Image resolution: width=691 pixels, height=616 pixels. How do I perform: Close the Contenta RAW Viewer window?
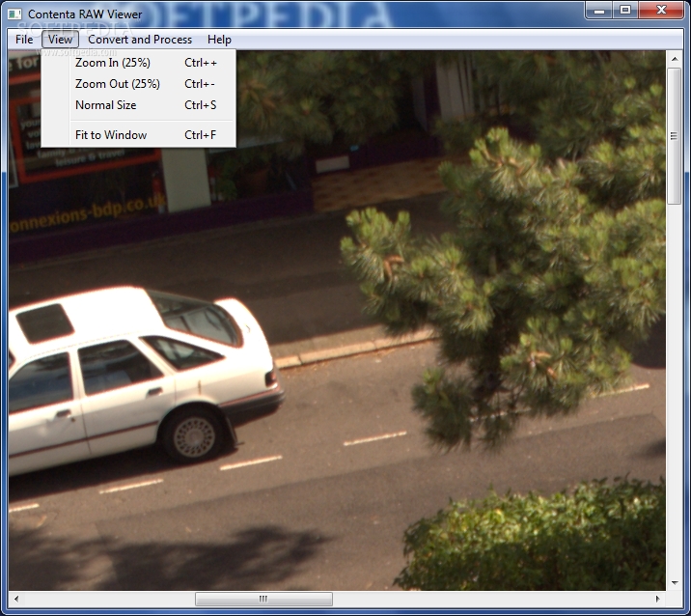pyautogui.click(x=660, y=11)
